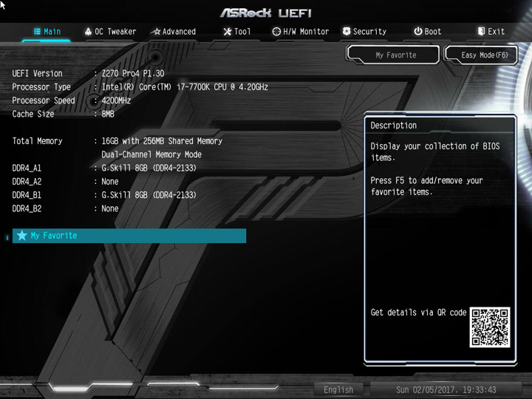Click the Description panel heading
The image size is (532, 399).
(x=394, y=126)
